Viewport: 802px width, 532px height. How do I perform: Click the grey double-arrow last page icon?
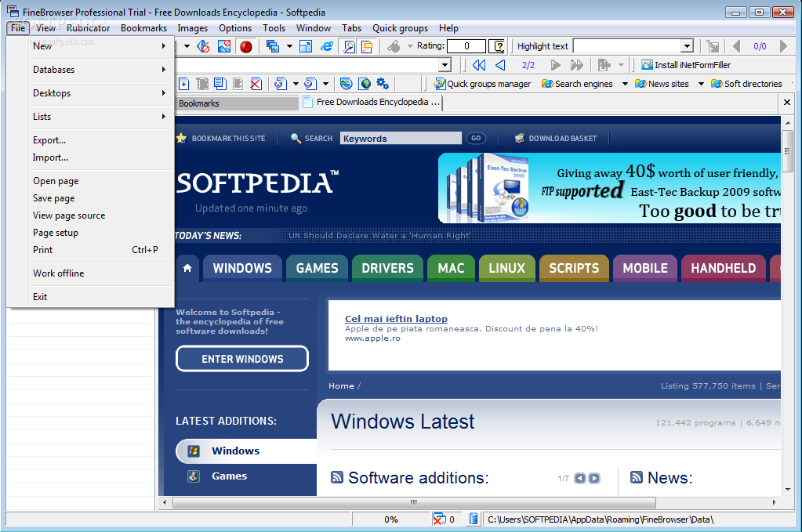pyautogui.click(x=577, y=65)
